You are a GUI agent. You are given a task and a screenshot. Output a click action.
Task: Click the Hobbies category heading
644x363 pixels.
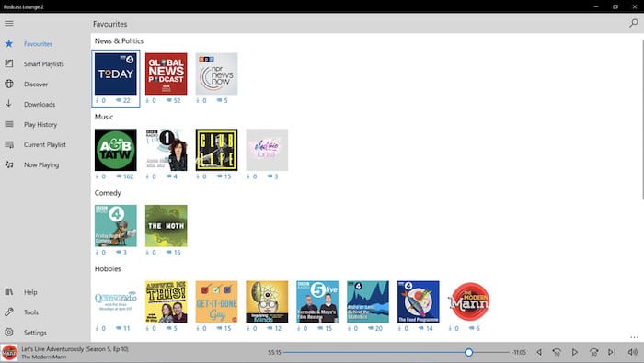tap(108, 268)
